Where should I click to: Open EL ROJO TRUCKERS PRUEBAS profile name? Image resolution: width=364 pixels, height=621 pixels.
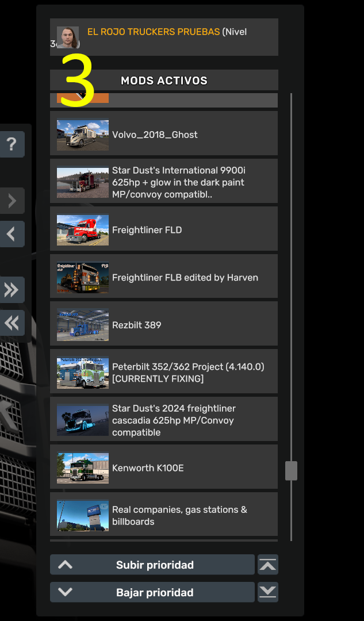(x=154, y=32)
